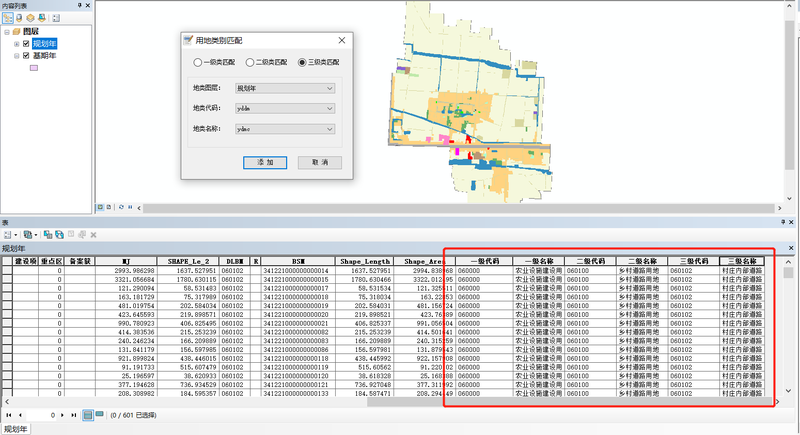The image size is (800, 435).
Task: Open table of contents Options icon
Action: tap(56, 18)
